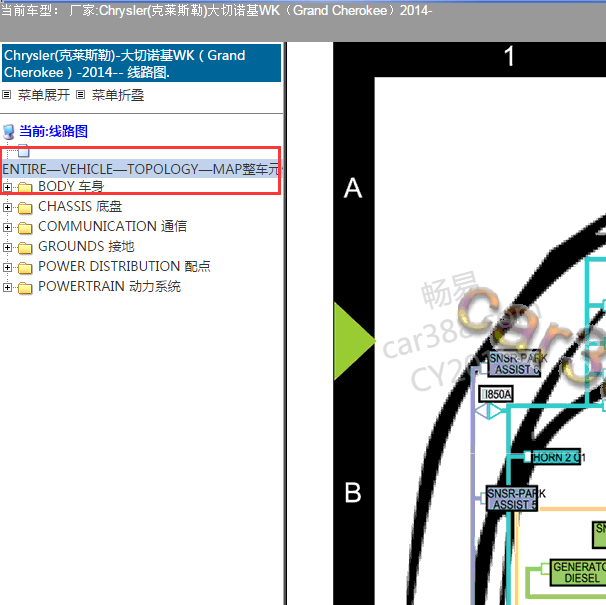Image resolution: width=606 pixels, height=605 pixels.
Task: Select COMMUNICATION 通信 tree label
Action: [112, 227]
